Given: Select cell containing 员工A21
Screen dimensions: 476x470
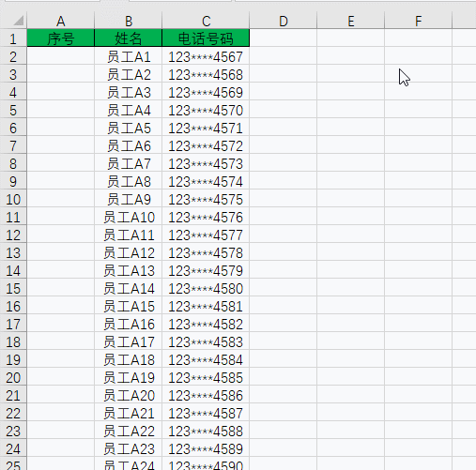Looking at the screenshot, I should [128, 413].
